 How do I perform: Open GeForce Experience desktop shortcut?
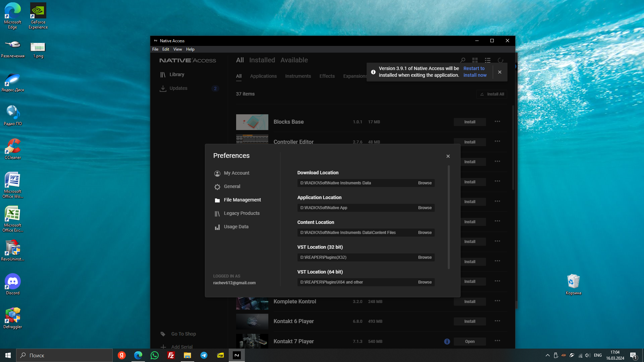click(38, 16)
